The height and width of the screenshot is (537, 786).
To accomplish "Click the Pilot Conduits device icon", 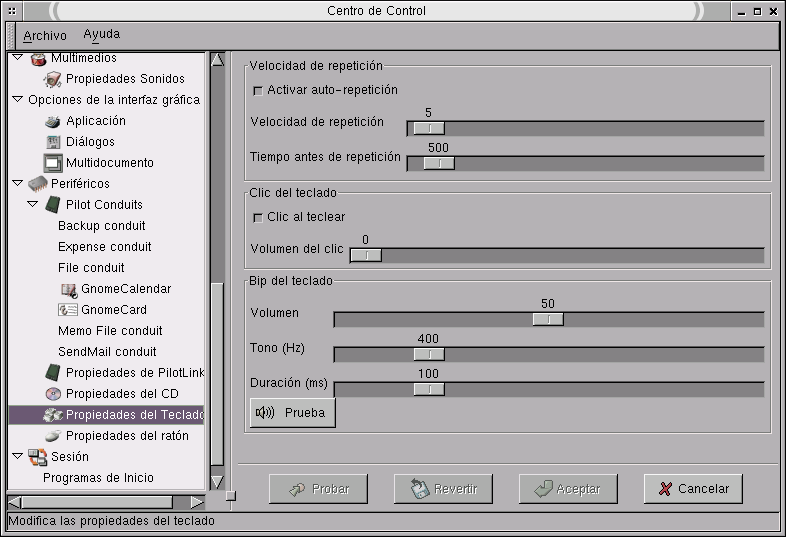I will [53, 205].
